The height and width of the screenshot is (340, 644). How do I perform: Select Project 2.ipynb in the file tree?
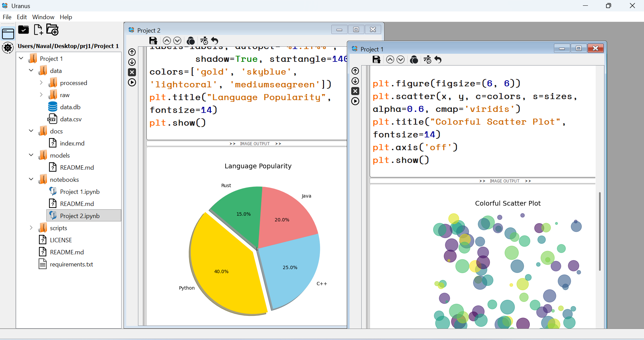click(80, 216)
